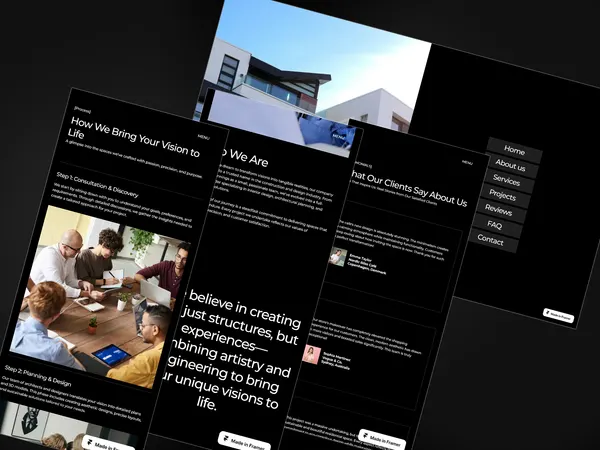Click 'Step 2: Planning & Design' heading

click(x=38, y=375)
